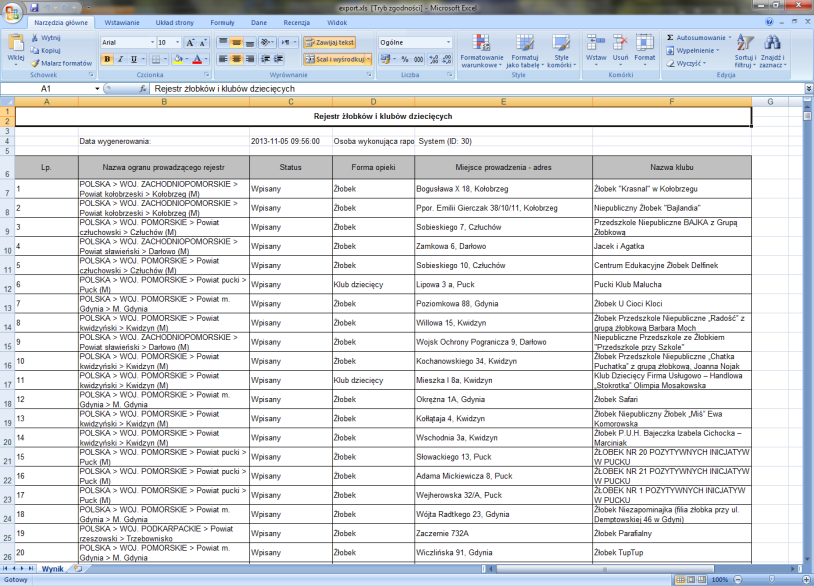The image size is (814, 586).
Task: Open the Format cells menu
Action: 644,48
